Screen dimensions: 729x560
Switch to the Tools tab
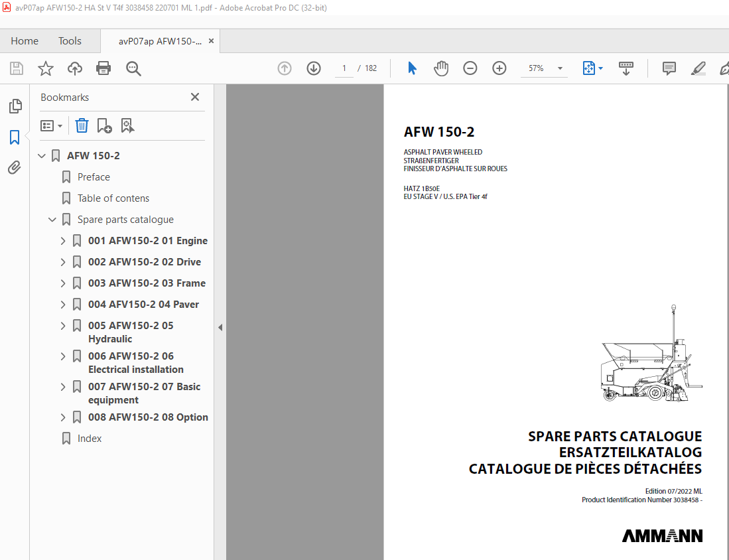pyautogui.click(x=70, y=41)
